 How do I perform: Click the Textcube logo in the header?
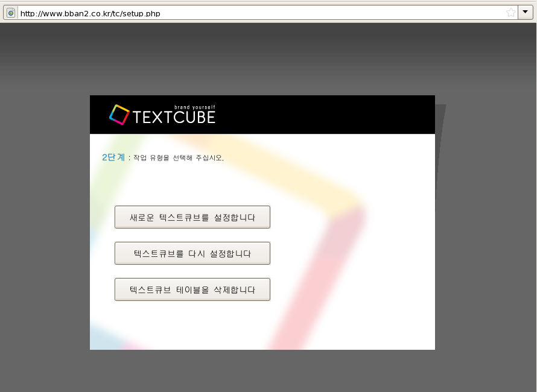click(162, 115)
